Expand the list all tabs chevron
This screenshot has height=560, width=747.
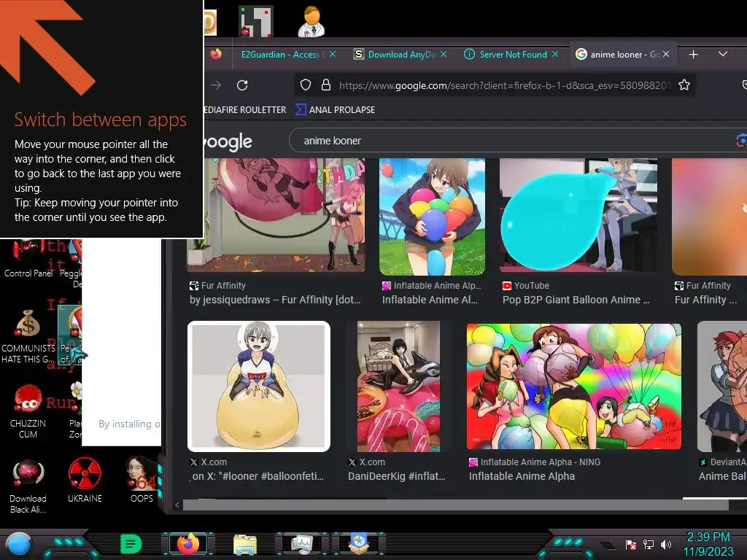pyautogui.click(x=723, y=54)
